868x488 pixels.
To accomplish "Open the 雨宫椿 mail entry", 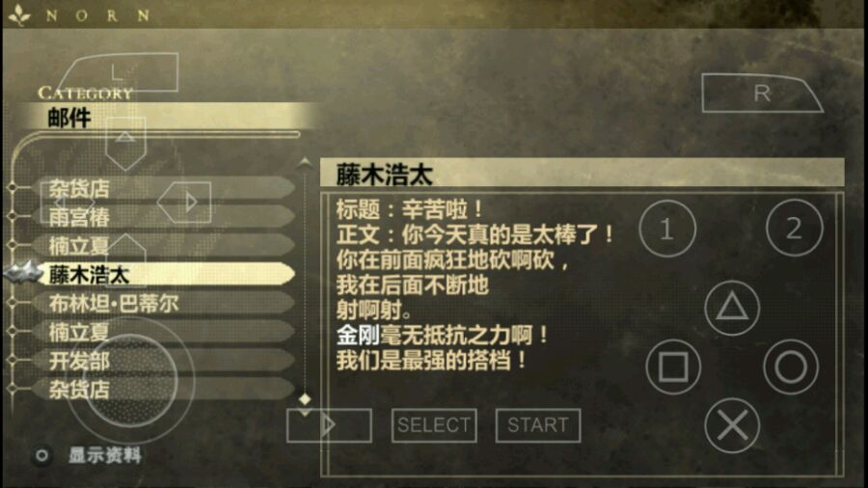I will point(163,217).
